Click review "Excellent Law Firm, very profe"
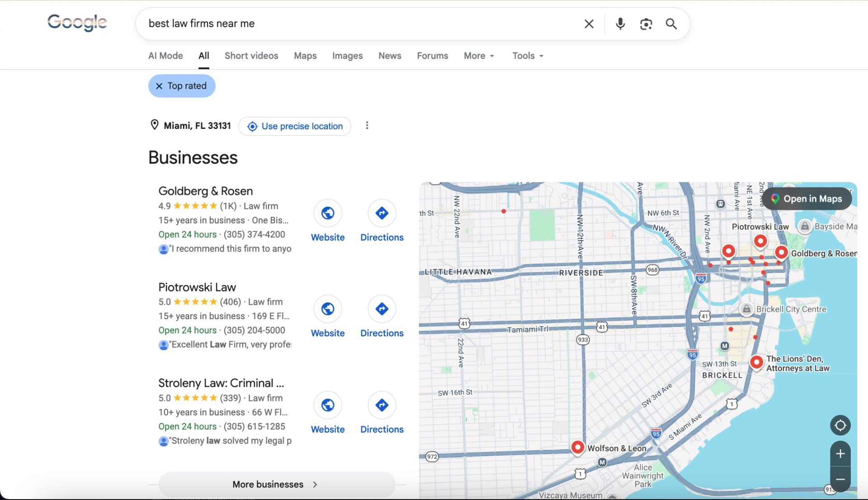 (x=230, y=344)
